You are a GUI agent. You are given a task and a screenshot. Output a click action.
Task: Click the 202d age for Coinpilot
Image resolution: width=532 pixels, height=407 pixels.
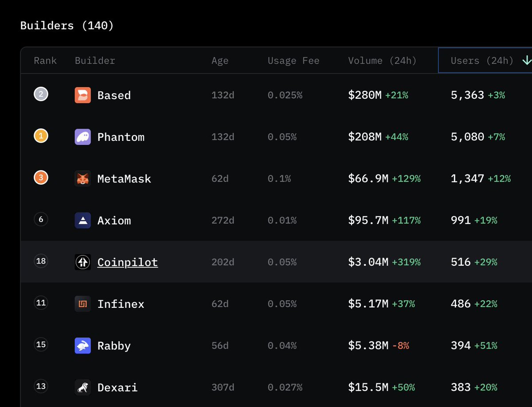223,262
